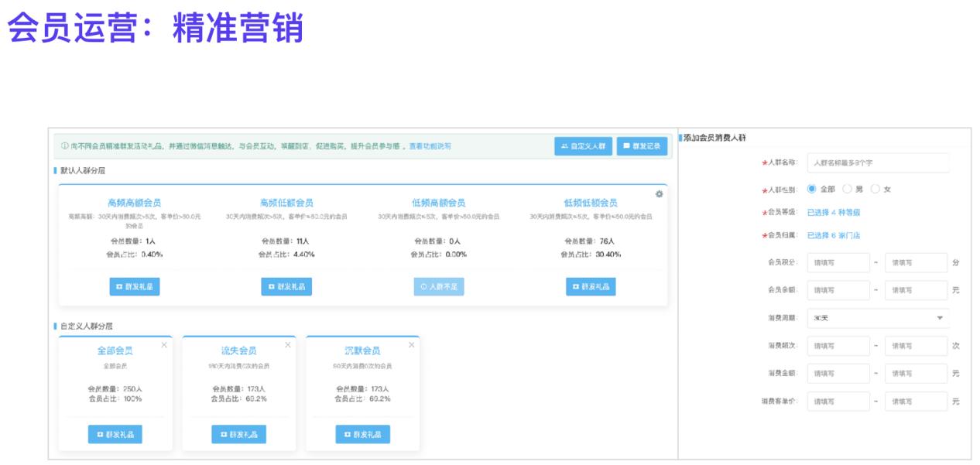Open the 查看功能说明 link
980x465 pixels.
coord(430,145)
